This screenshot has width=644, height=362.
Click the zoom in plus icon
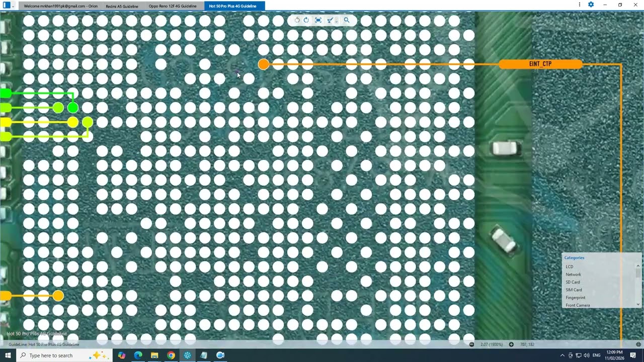pyautogui.click(x=511, y=344)
